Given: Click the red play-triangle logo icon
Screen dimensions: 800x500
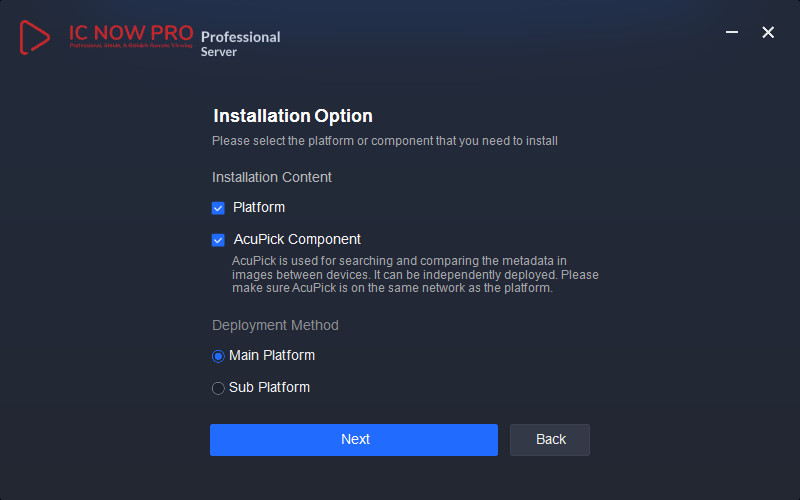Looking at the screenshot, I should click(35, 37).
